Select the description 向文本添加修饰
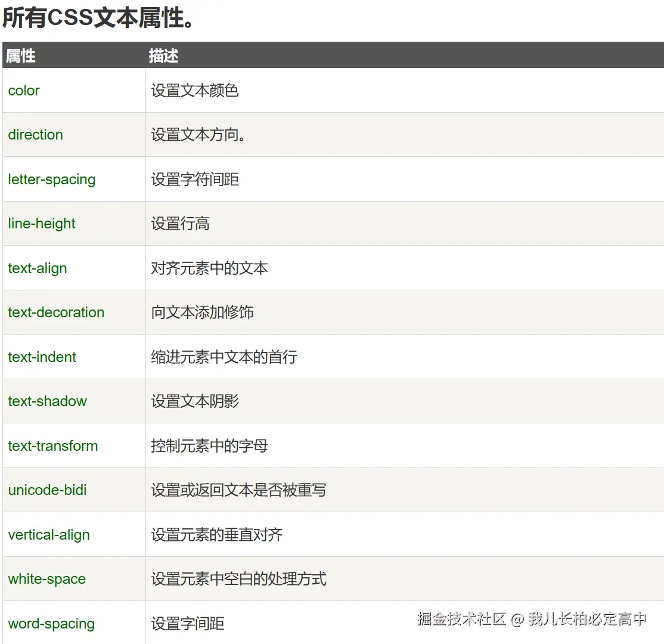This screenshot has width=664, height=644. coord(203,312)
